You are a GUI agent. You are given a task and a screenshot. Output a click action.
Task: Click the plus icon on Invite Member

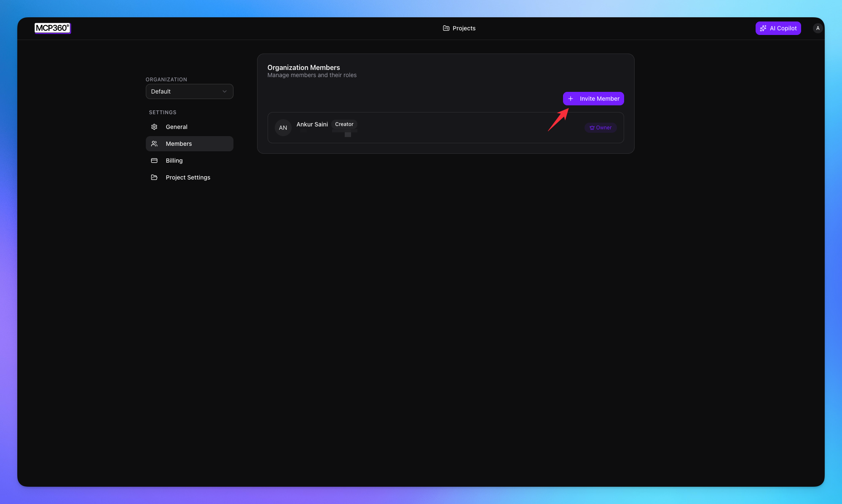pyautogui.click(x=571, y=99)
